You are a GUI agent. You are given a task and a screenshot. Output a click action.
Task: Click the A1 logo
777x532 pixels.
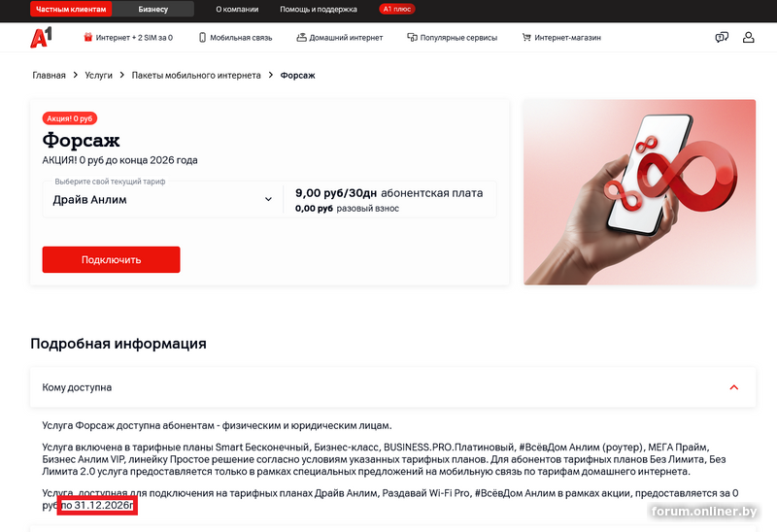[41, 38]
